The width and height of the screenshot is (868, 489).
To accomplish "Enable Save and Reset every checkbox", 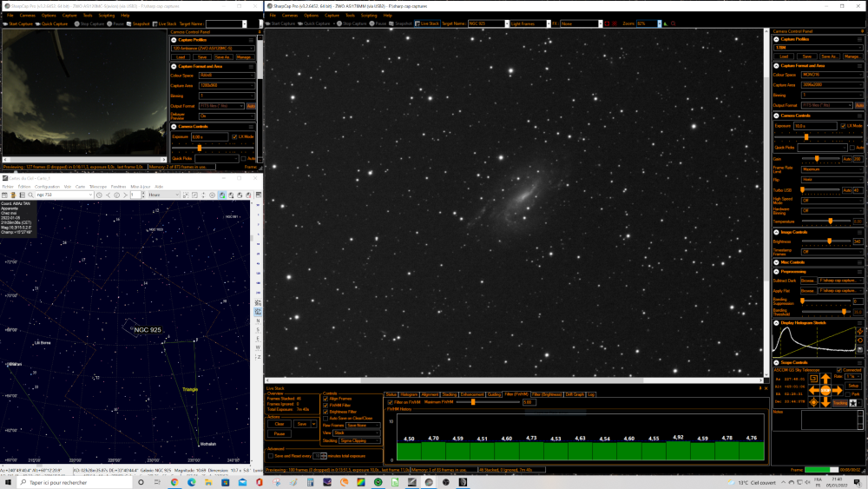I will pyautogui.click(x=271, y=456).
